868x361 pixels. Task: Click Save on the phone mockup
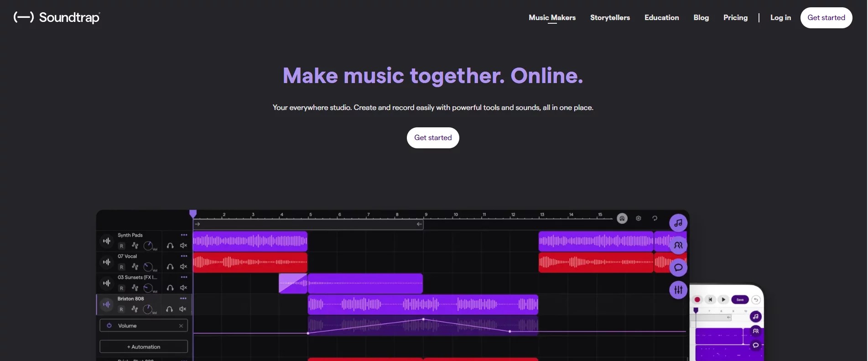click(740, 299)
